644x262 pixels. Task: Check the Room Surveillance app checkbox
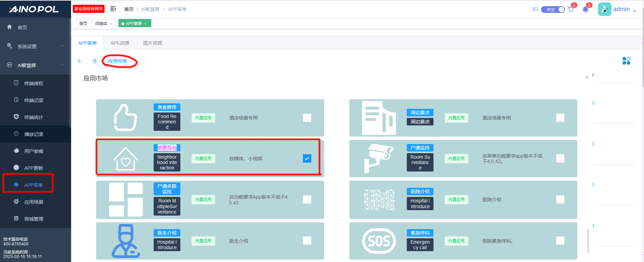coord(560,159)
